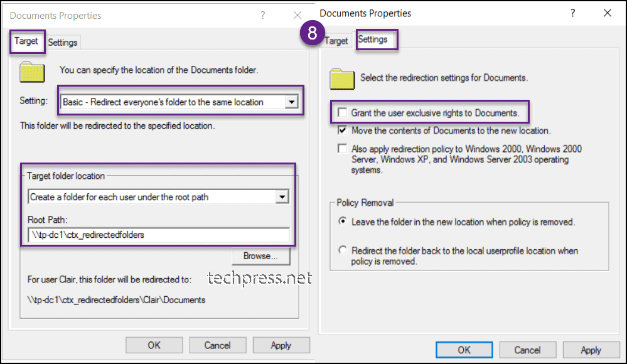Close the left Documents Properties dialog
Viewport: 627px width, 364px height.
point(297,15)
